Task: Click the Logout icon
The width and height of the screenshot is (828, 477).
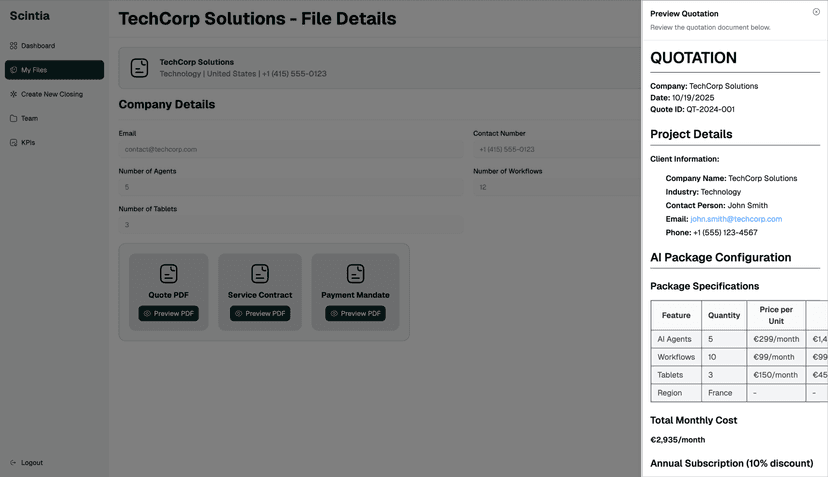Action: coord(13,463)
